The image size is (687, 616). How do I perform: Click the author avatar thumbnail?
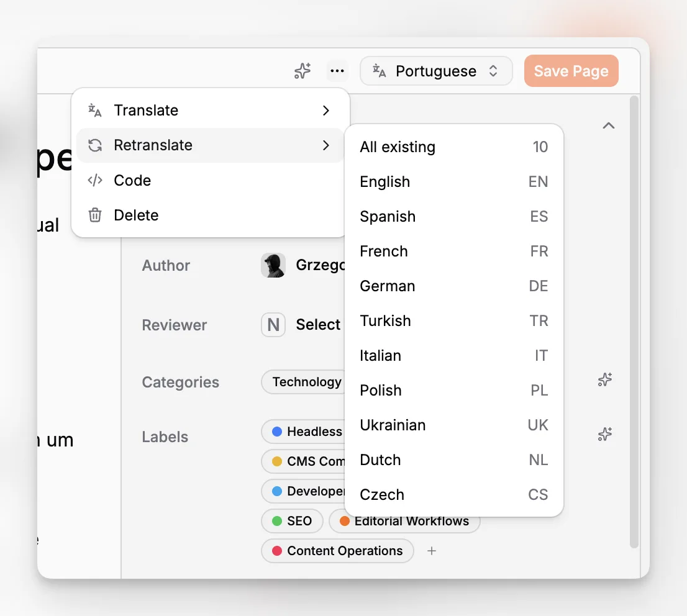pos(273,265)
